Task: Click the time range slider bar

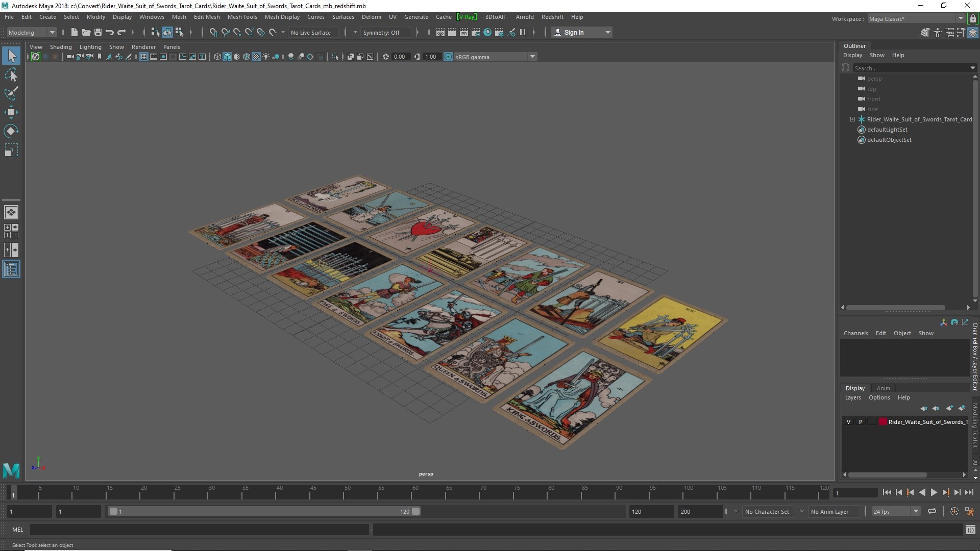Action: pyautogui.click(x=264, y=511)
